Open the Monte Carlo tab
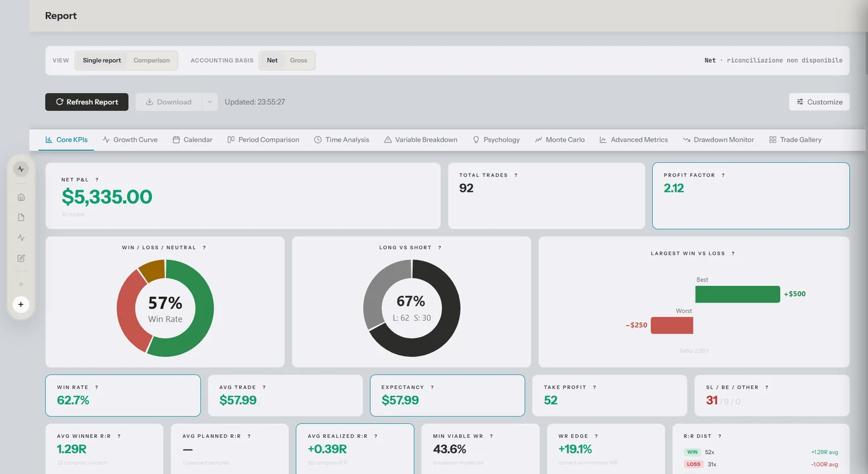Screen dimensions: 868x474 point(559,140)
